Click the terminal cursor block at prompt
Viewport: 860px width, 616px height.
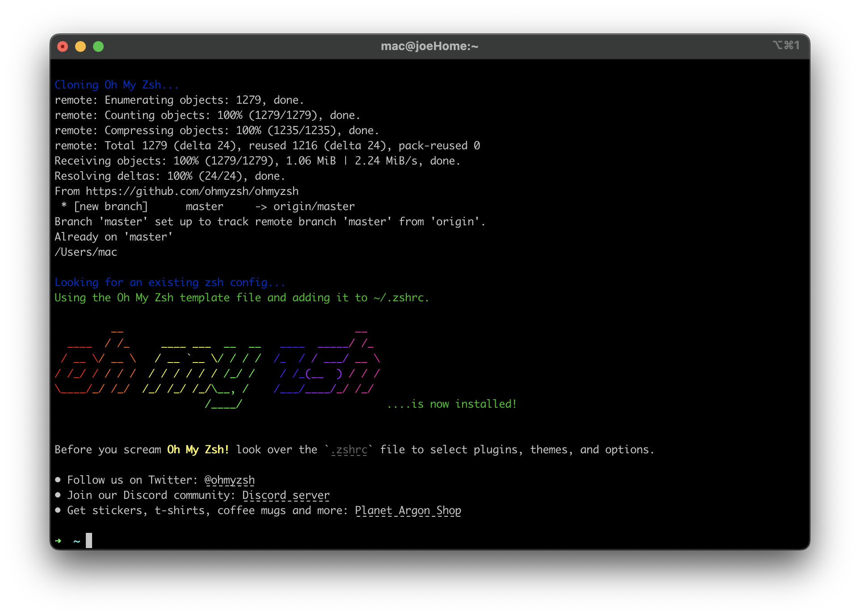coord(89,540)
